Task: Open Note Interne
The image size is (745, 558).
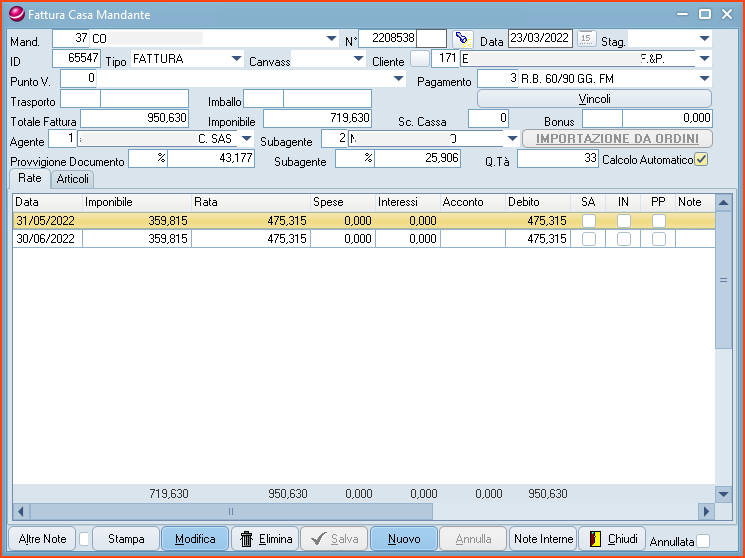Action: (543, 539)
